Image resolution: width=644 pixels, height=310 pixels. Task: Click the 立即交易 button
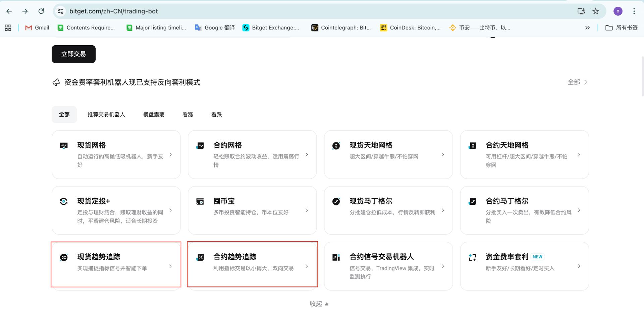tap(73, 54)
